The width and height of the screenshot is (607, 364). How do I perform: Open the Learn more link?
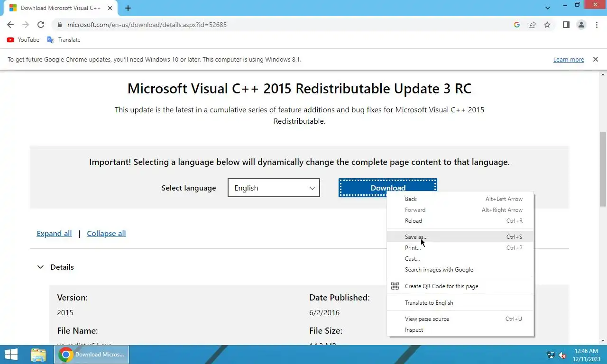[569, 59]
